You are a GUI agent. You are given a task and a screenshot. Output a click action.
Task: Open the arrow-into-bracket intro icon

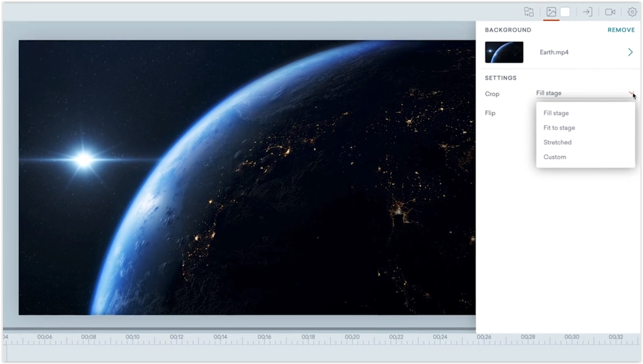point(587,12)
